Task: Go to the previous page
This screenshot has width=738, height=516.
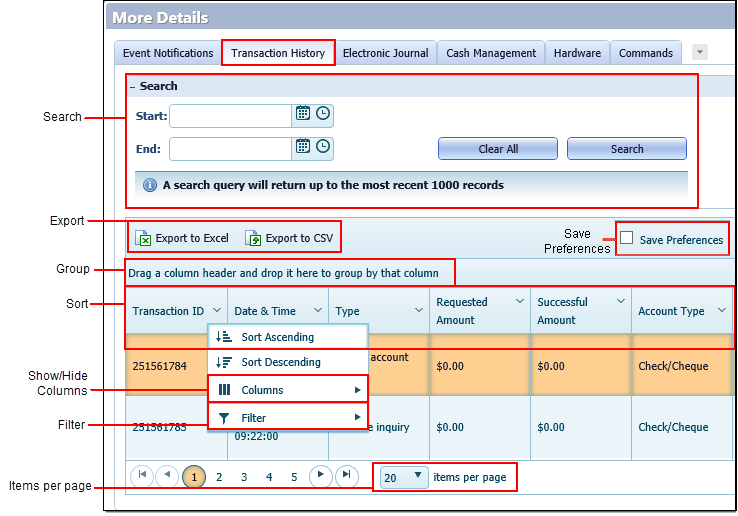Action: [x=167, y=476]
